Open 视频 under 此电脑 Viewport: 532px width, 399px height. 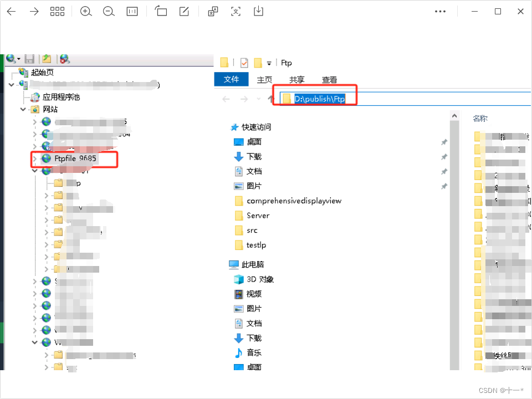point(254,294)
